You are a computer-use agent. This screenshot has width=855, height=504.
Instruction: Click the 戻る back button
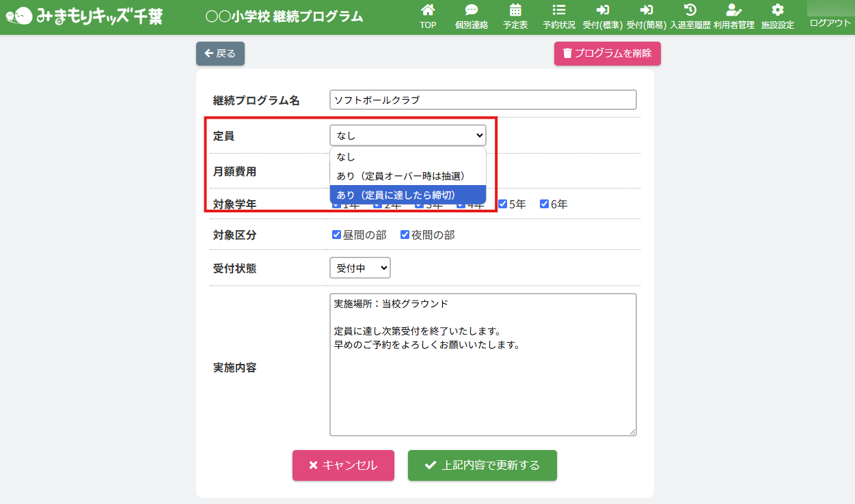[x=220, y=53]
